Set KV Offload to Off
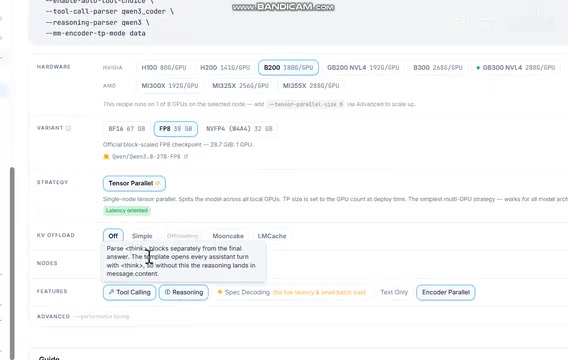Image resolution: width=568 pixels, height=360 pixels. coord(113,236)
